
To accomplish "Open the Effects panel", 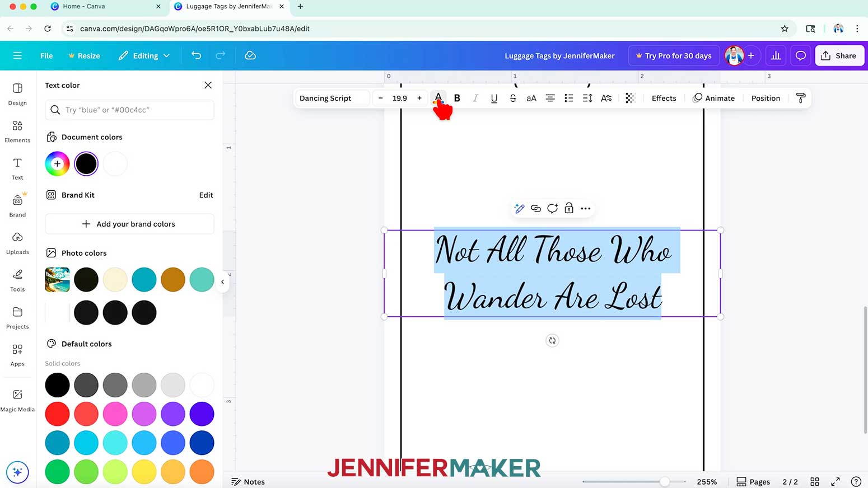I will pos(664,98).
